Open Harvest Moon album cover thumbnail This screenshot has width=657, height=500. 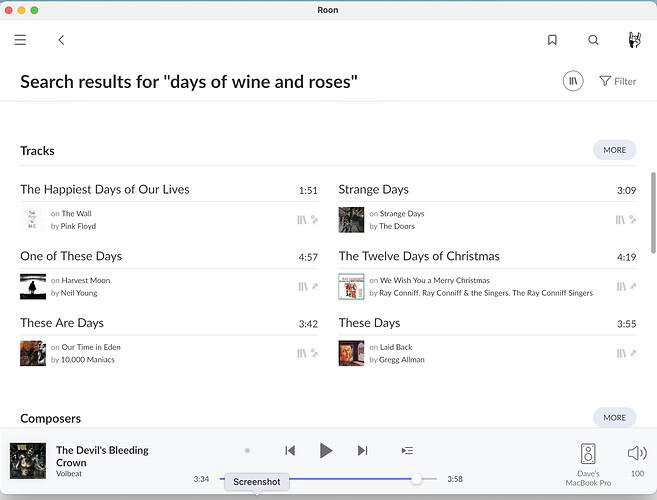pos(33,287)
